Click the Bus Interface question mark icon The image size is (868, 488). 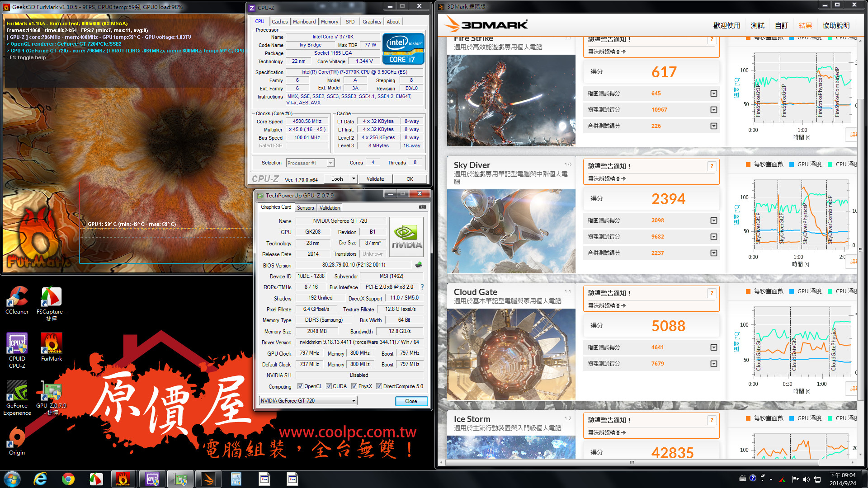click(422, 287)
